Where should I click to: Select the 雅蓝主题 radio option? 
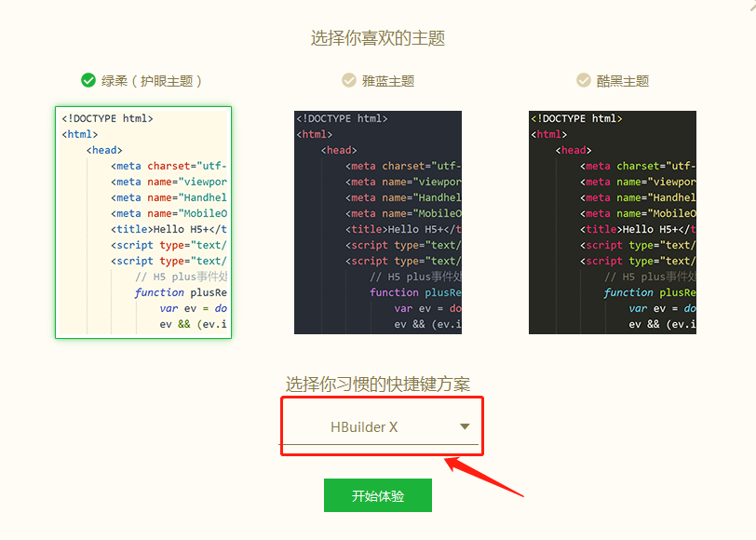tap(349, 80)
